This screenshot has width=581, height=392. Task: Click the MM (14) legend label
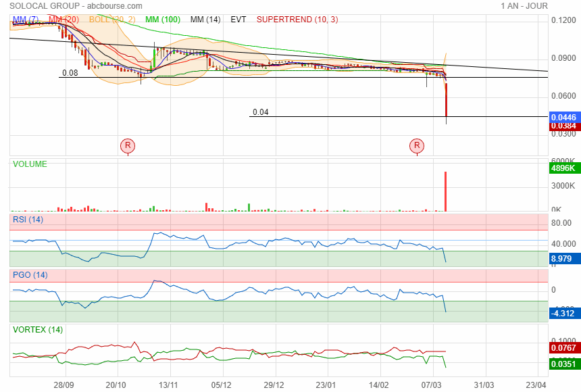click(205, 20)
